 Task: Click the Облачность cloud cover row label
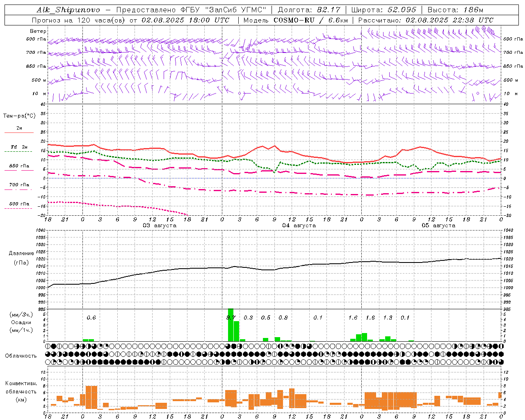21,356
